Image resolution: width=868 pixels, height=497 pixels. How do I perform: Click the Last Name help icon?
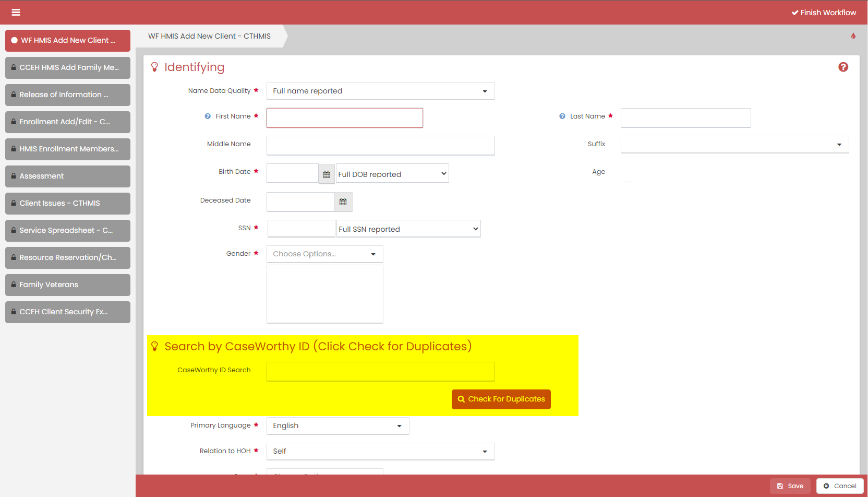(x=562, y=116)
